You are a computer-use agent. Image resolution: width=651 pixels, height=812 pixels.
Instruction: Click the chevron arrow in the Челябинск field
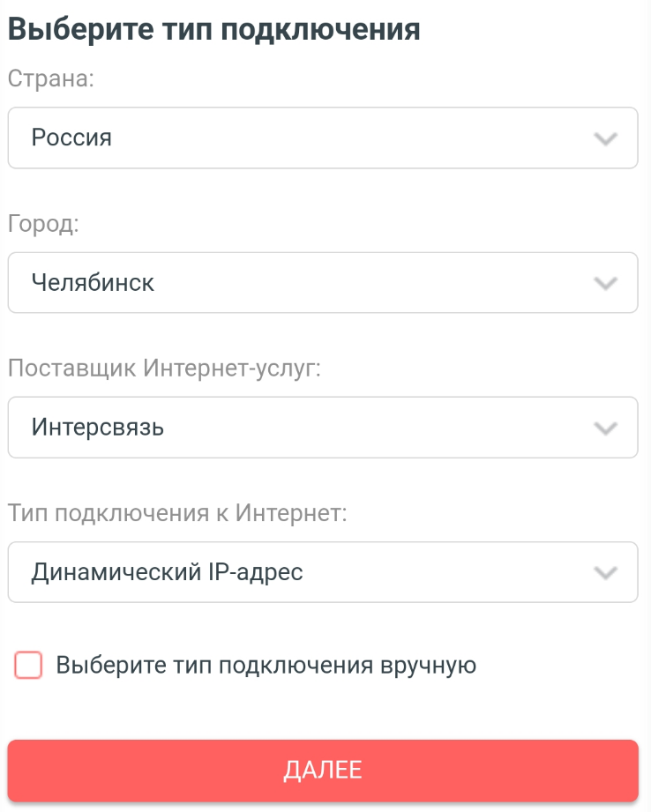pyautogui.click(x=604, y=283)
